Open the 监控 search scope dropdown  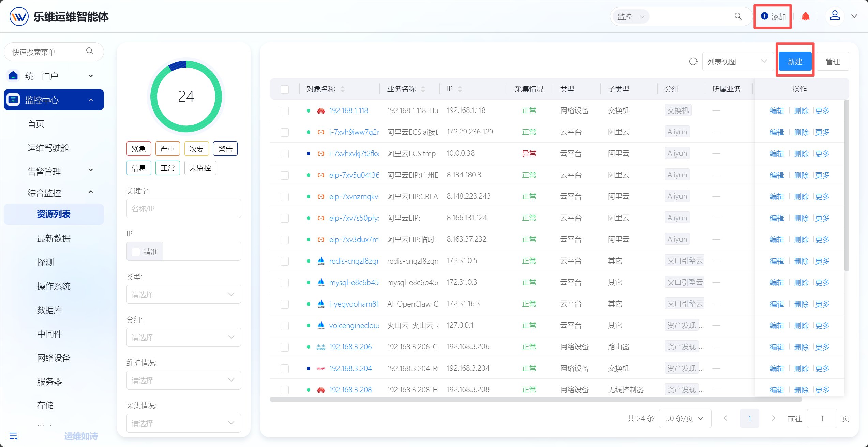631,16
